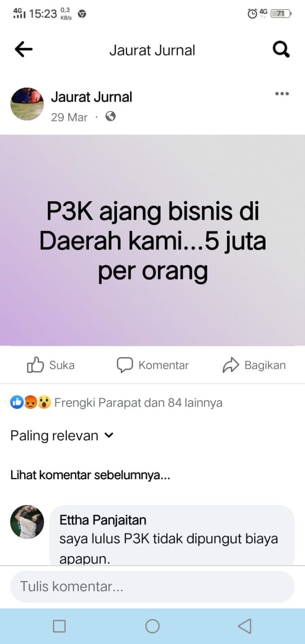The image size is (305, 644).
Task: Open Jaurat Jurnal's profile picture
Action: [x=27, y=104]
